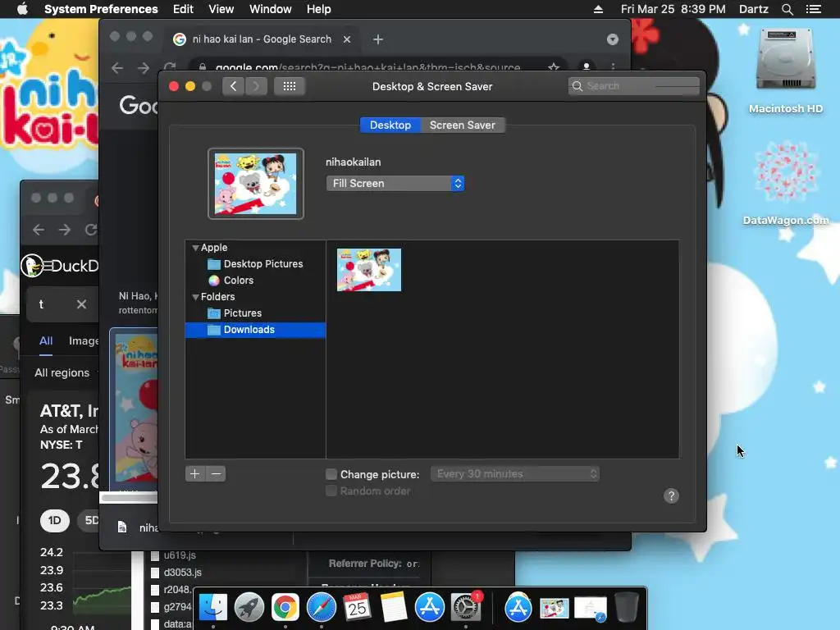Screen dimensions: 840x630
Task: Open Notification Center in menu bar
Action: [814, 9]
